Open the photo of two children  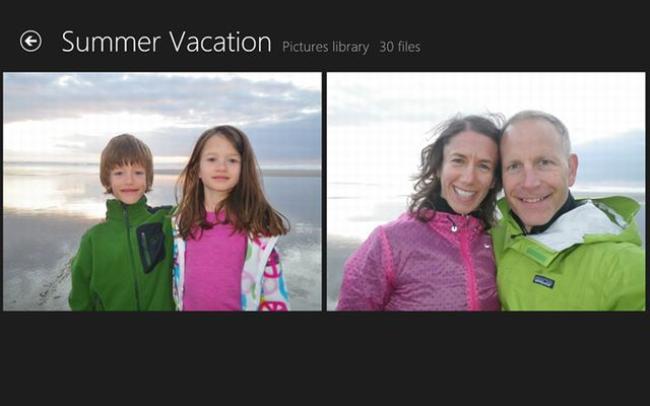tap(162, 192)
